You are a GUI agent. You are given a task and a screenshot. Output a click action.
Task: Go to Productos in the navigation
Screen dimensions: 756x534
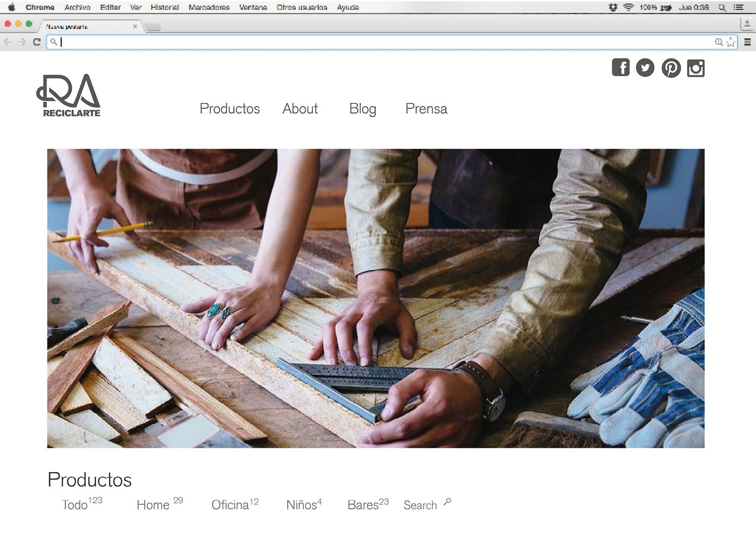click(x=230, y=109)
